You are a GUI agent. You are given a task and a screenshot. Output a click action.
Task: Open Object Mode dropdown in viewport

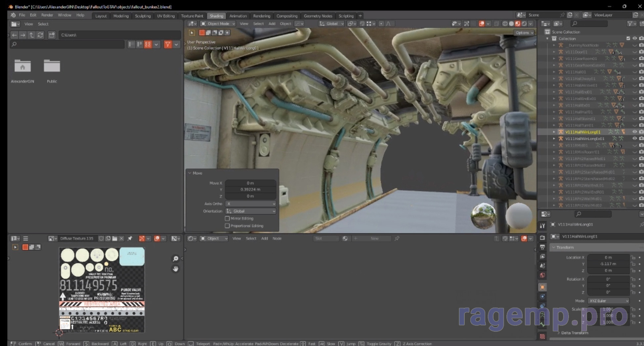point(218,24)
